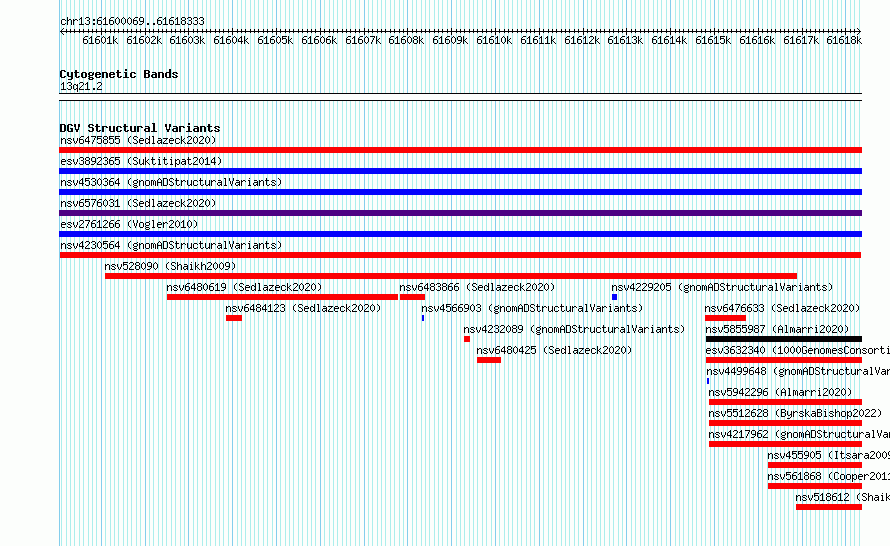This screenshot has width=890, height=546.
Task: Click the red bar beneath nsv6480619
Action: 282,297
